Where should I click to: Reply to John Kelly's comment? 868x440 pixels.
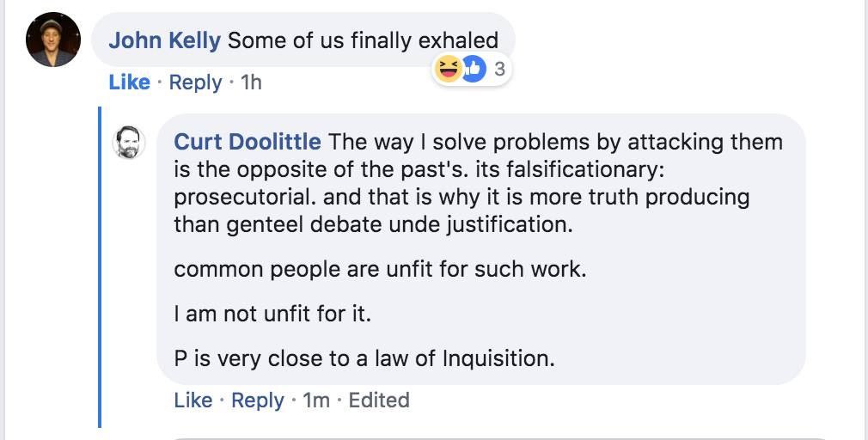(x=195, y=82)
